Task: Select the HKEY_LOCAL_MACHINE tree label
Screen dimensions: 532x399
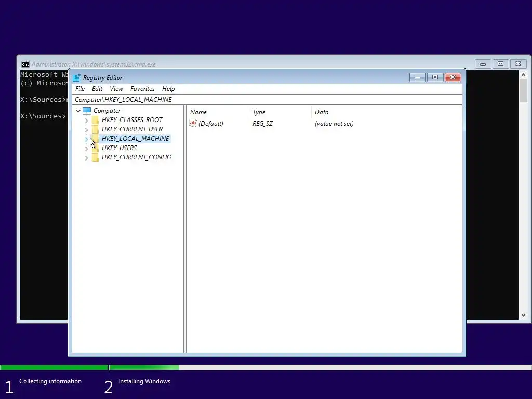Action: pos(135,138)
